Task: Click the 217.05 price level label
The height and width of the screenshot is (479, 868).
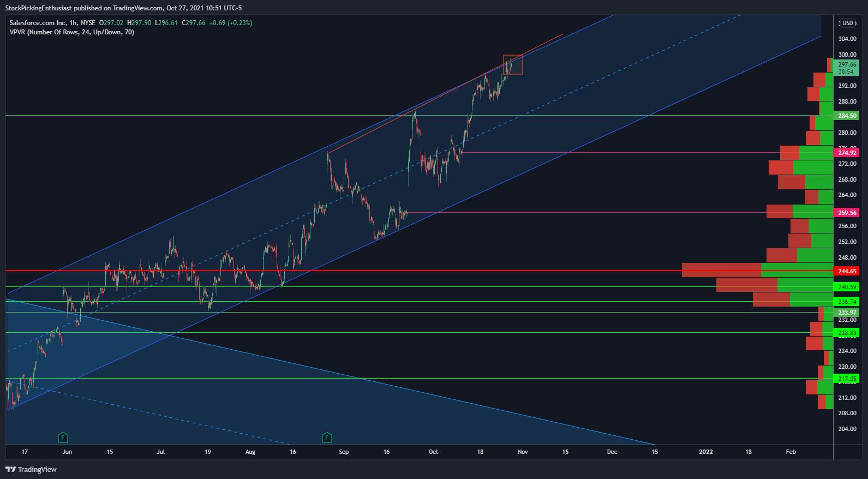Action: (x=847, y=379)
